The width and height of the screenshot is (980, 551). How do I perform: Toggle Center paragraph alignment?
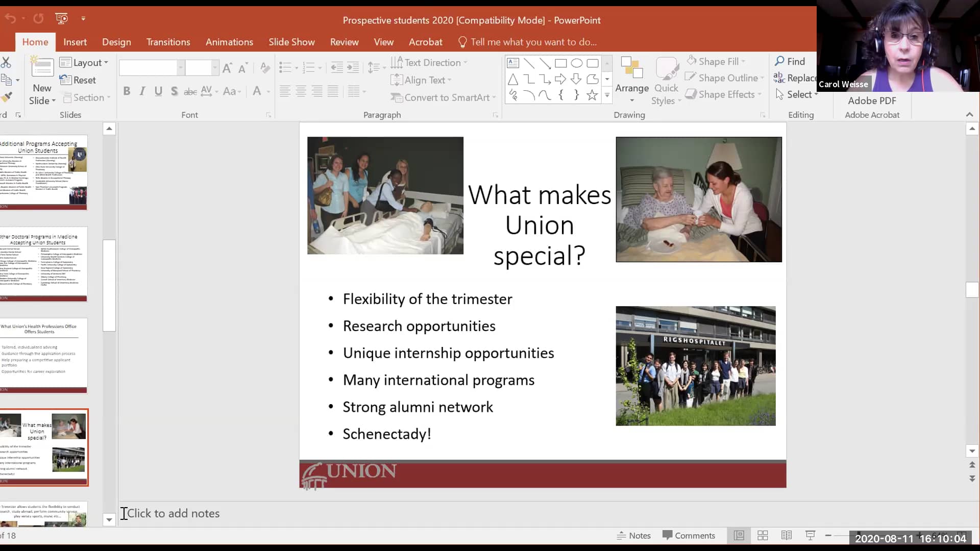pos(301,91)
